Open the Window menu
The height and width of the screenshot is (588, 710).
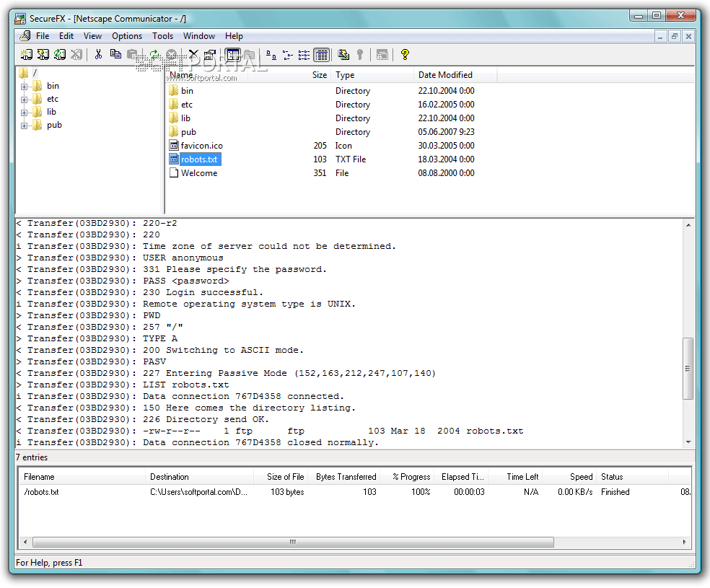coord(198,36)
